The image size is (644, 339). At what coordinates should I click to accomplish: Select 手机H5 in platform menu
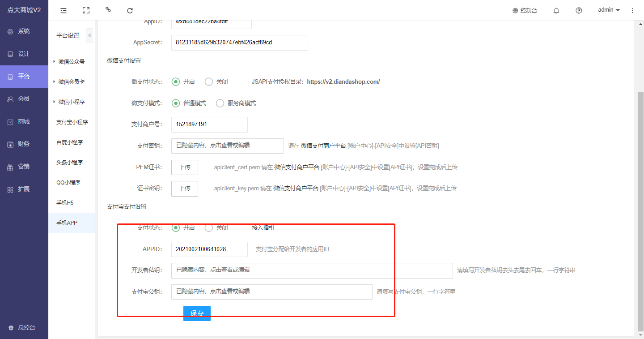pos(65,203)
